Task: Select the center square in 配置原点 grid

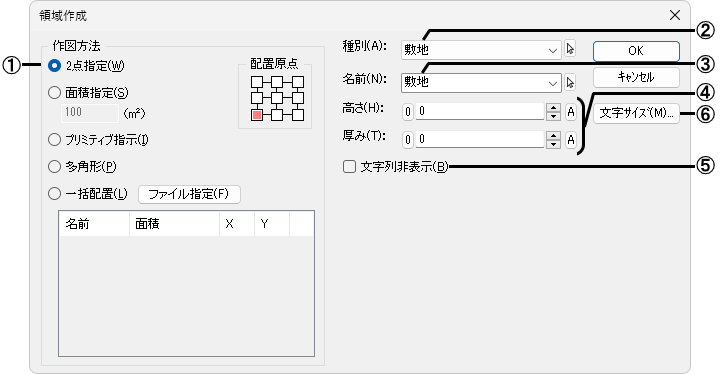Action: coord(277,98)
